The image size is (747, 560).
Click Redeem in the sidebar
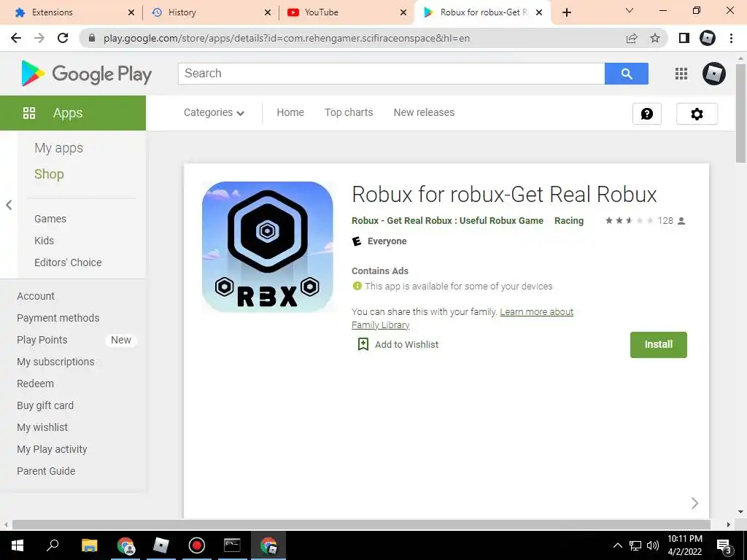[35, 384]
